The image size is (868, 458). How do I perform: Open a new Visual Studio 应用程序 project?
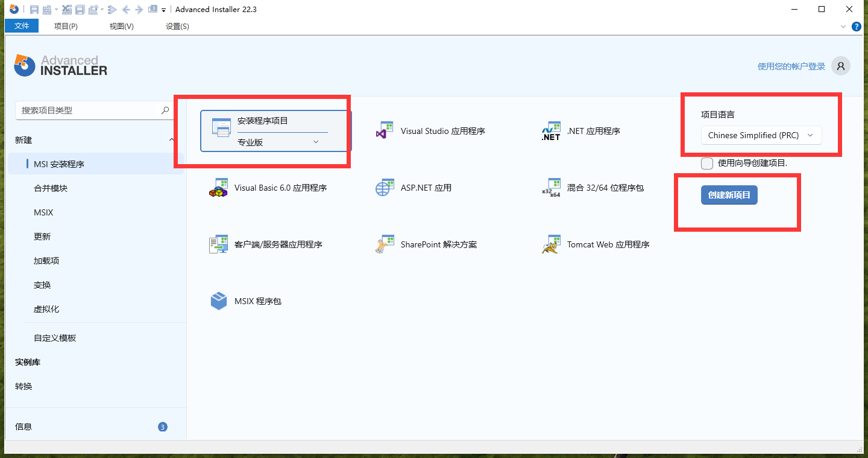coord(430,130)
